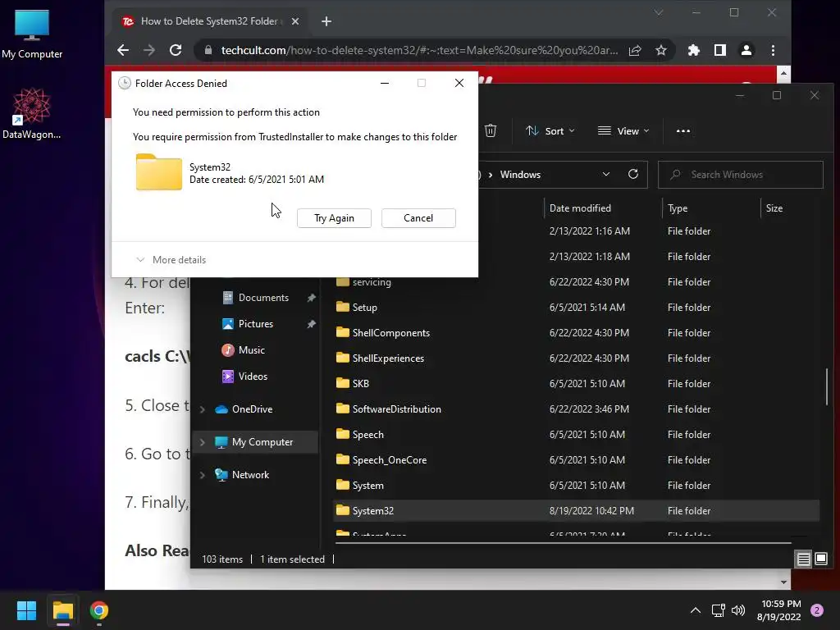Click the Chrome address bar URL
The image size is (840, 630).
coord(419,50)
